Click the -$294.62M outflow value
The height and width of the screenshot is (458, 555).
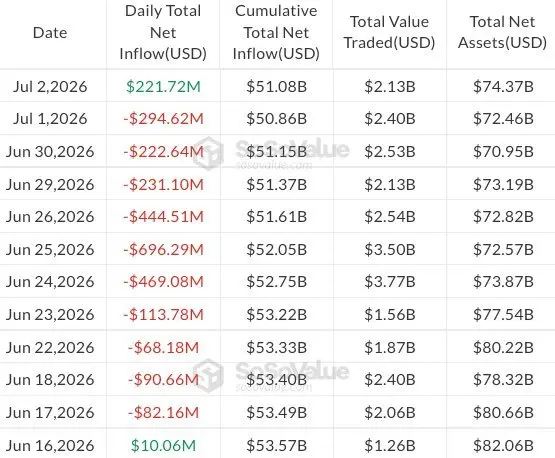[163, 119]
